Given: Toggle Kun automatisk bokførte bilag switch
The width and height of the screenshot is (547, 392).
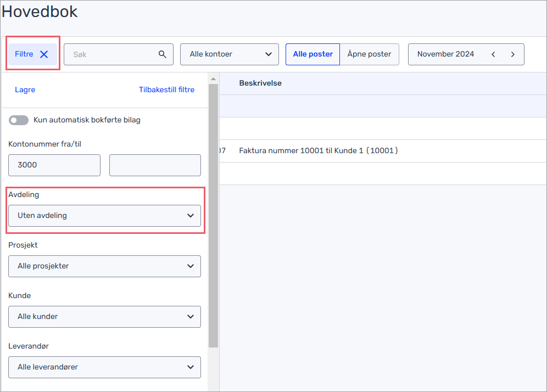Looking at the screenshot, I should click(x=19, y=120).
